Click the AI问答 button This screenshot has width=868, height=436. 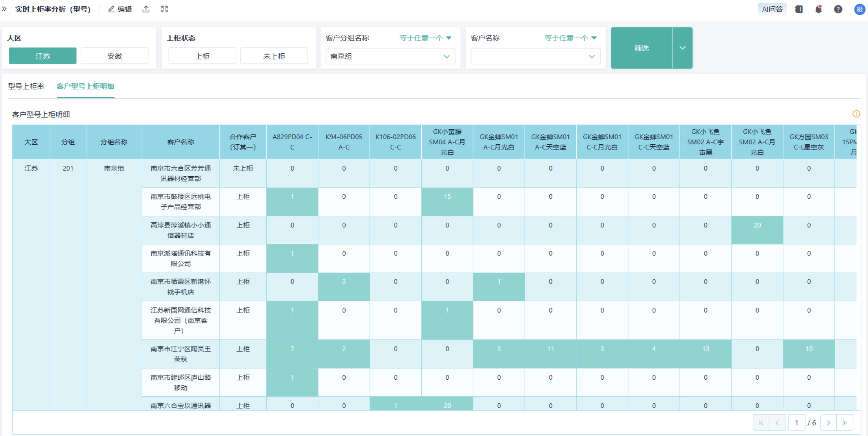pos(772,9)
